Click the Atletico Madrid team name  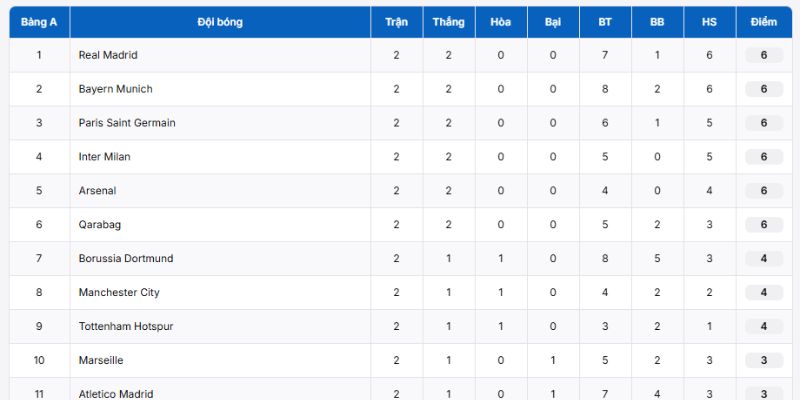coord(116,393)
